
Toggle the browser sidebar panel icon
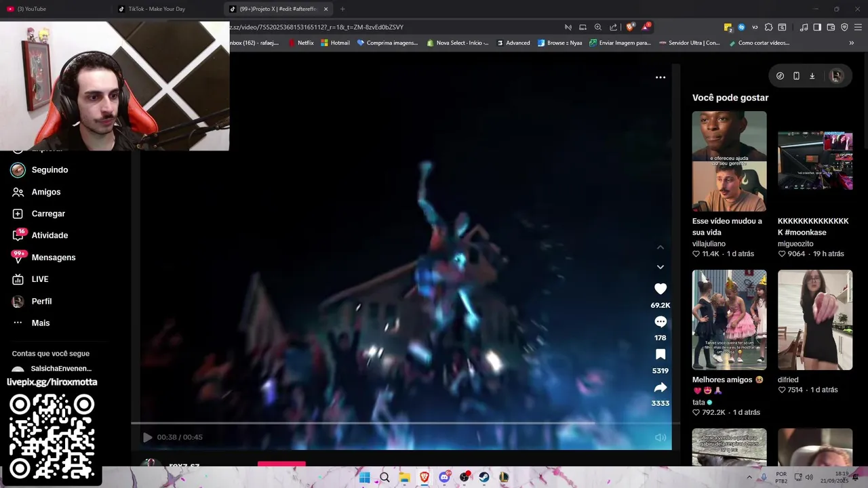tap(817, 27)
